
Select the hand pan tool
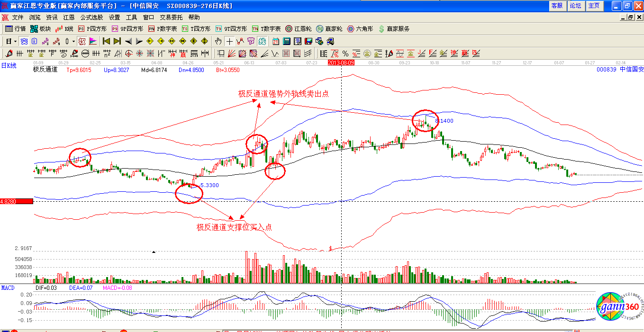[218, 41]
